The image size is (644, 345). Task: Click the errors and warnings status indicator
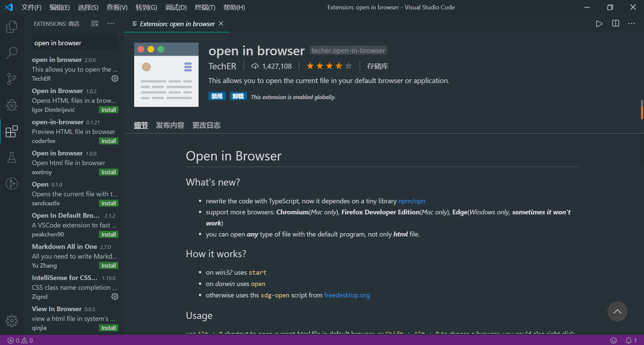point(20,340)
